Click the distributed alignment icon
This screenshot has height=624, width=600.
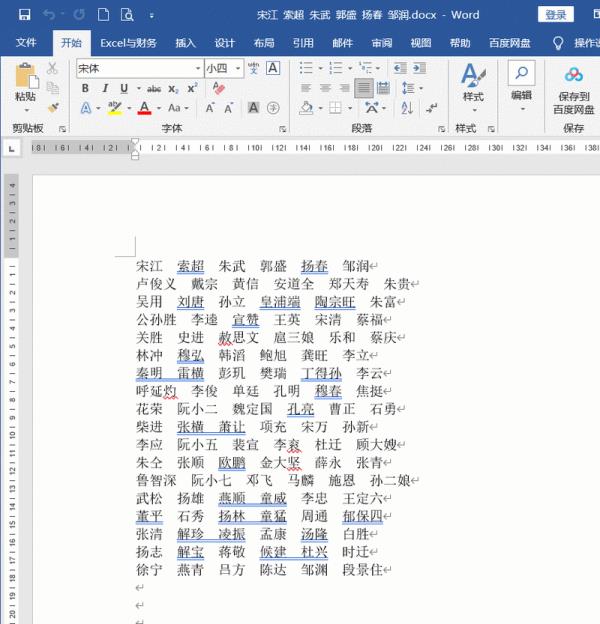point(383,88)
